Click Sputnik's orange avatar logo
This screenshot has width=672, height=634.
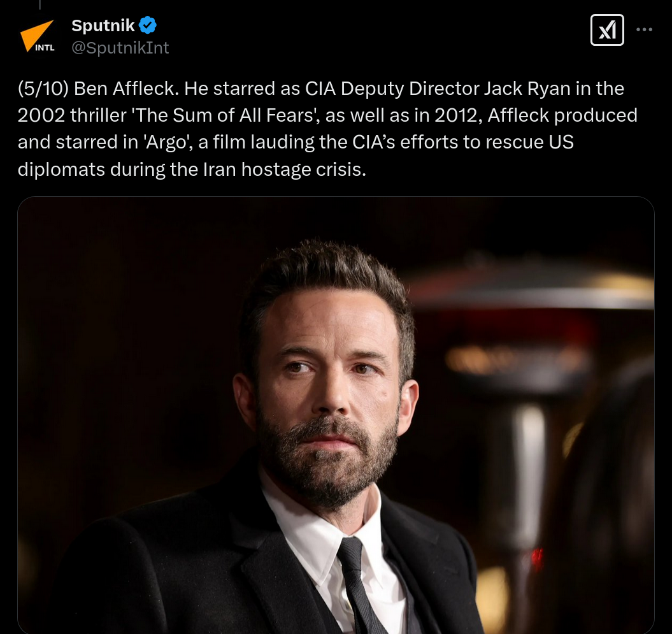tap(38, 36)
